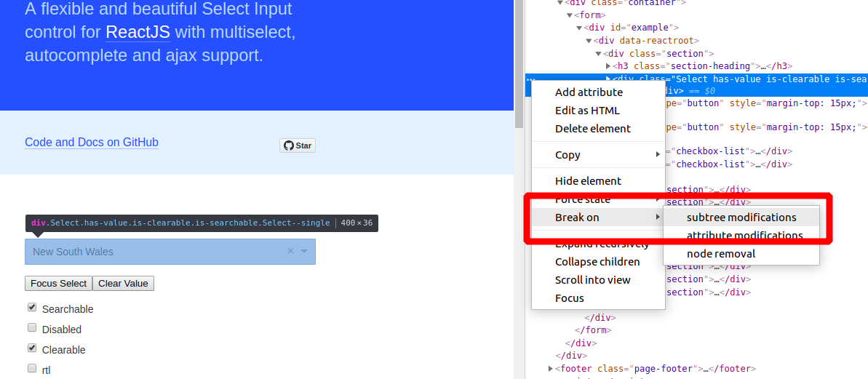Enable the Disabled checkbox
The image size is (868, 379).
coord(32,327)
